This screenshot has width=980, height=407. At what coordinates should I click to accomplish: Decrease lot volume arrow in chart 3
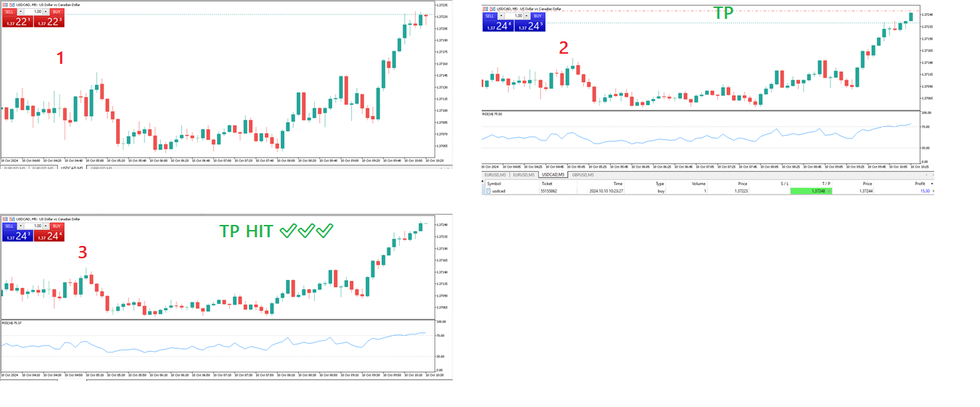20,226
